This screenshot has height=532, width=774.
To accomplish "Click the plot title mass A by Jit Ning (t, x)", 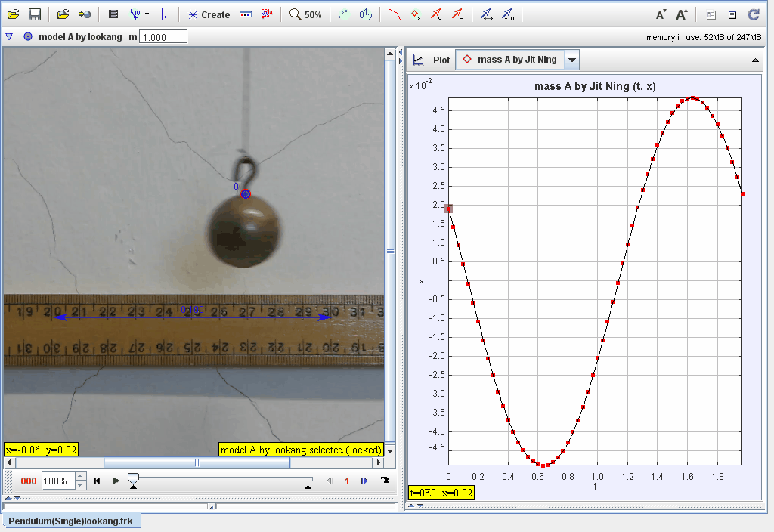I will click(595, 86).
